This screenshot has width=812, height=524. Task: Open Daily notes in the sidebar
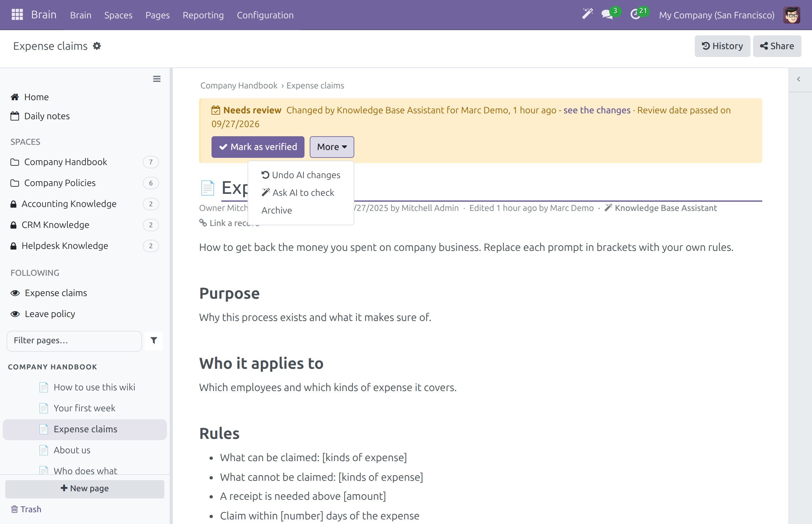click(40, 116)
